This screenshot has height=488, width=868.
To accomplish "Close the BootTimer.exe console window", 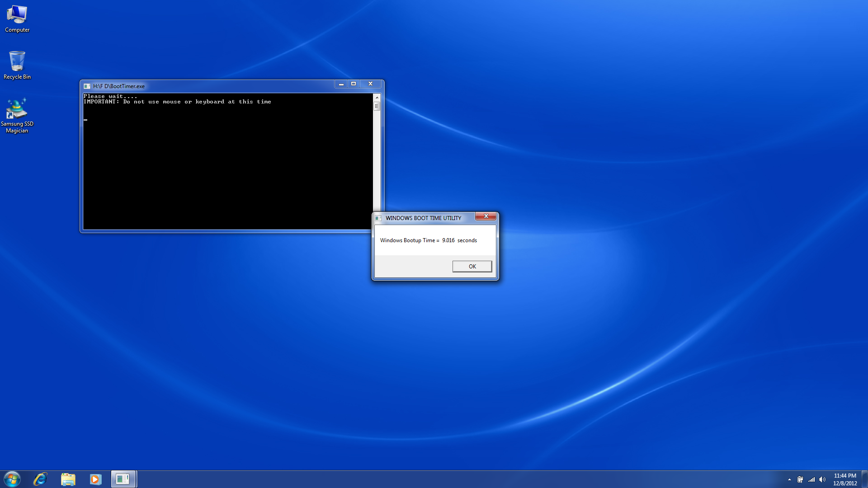I will click(x=370, y=84).
